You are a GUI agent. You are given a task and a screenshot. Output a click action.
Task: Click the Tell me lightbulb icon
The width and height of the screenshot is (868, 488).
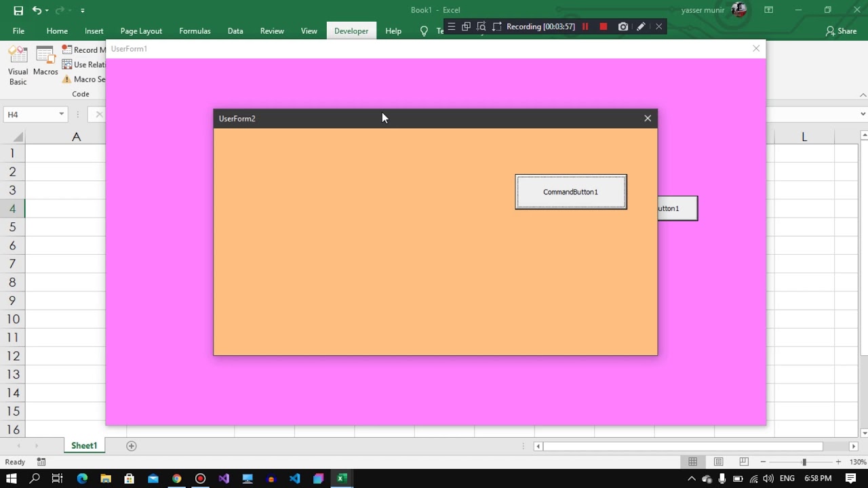(x=424, y=30)
